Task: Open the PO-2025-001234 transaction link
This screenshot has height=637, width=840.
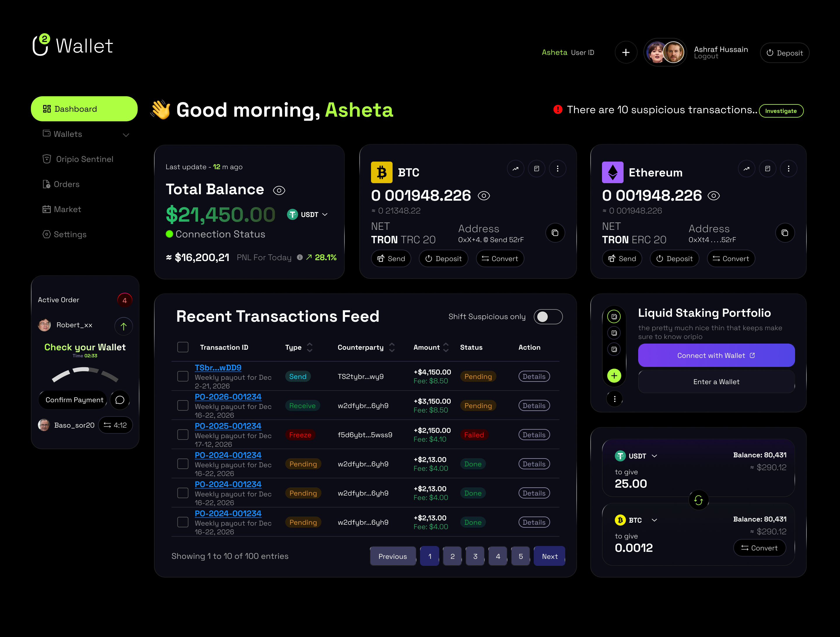Action: tap(228, 426)
